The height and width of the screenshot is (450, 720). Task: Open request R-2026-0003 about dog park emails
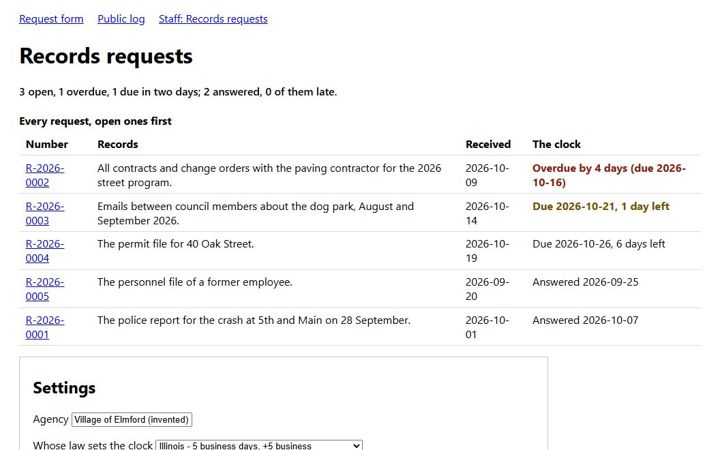coord(45,214)
